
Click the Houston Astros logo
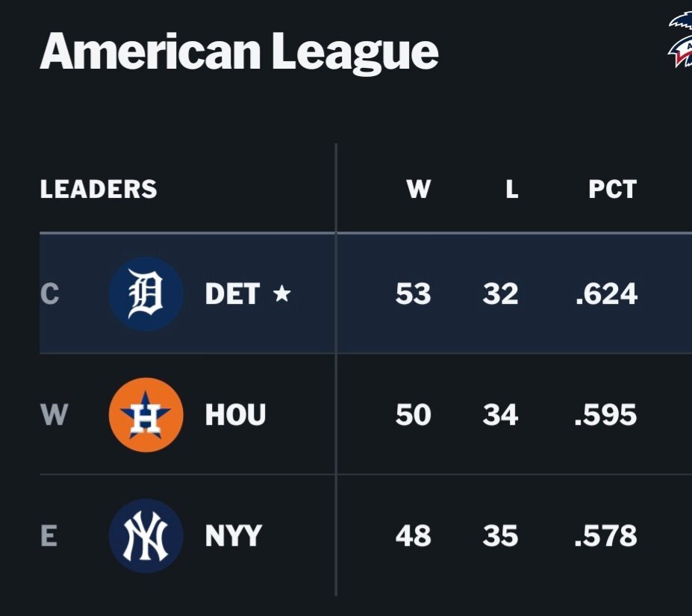pyautogui.click(x=146, y=414)
